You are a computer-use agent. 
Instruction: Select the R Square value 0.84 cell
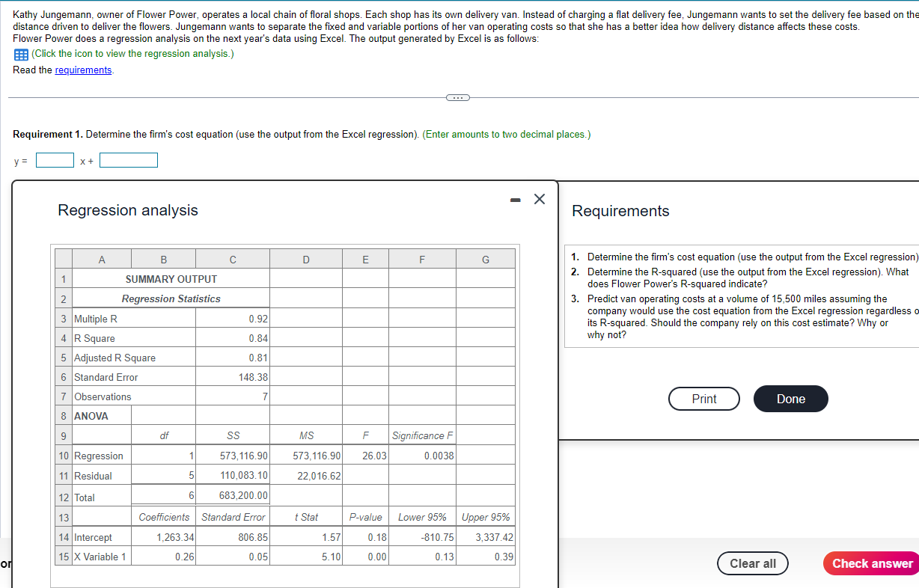[232, 338]
